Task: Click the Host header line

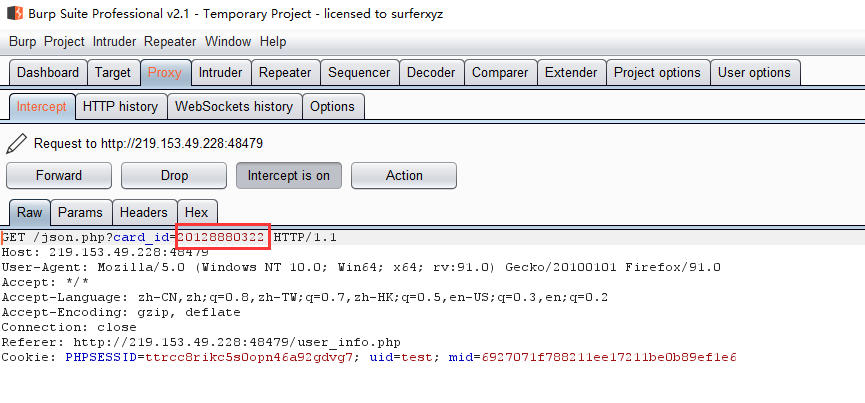Action: click(105, 252)
